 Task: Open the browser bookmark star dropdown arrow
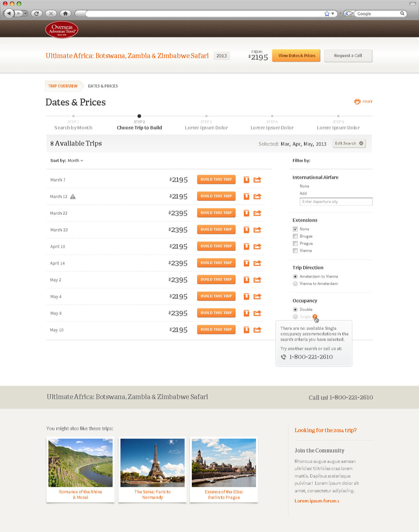[333, 13]
